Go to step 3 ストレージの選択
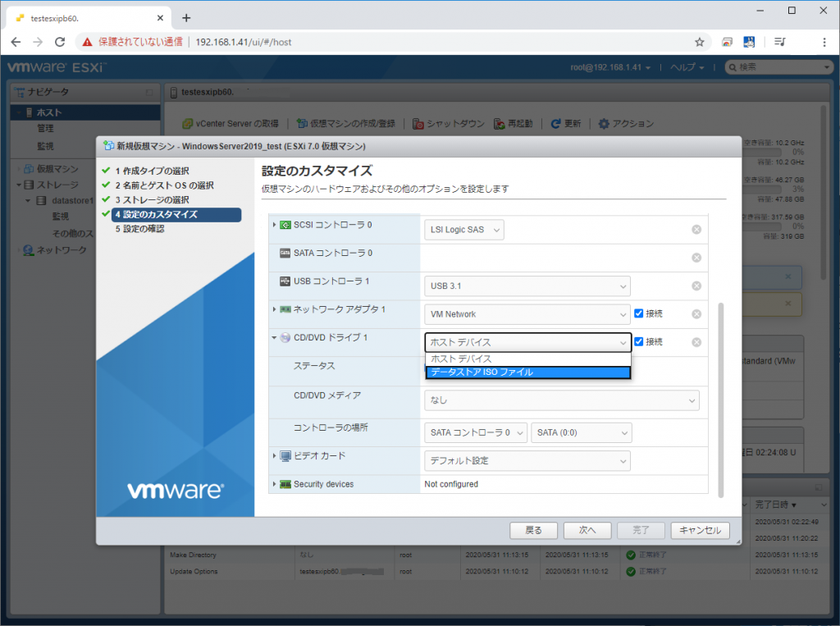Image resolution: width=840 pixels, height=626 pixels. (x=152, y=200)
